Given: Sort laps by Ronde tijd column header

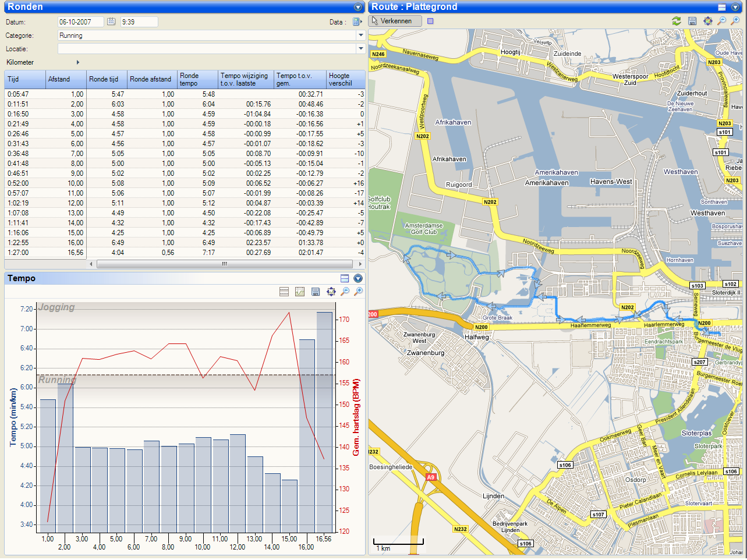Looking at the screenshot, I should coord(107,79).
